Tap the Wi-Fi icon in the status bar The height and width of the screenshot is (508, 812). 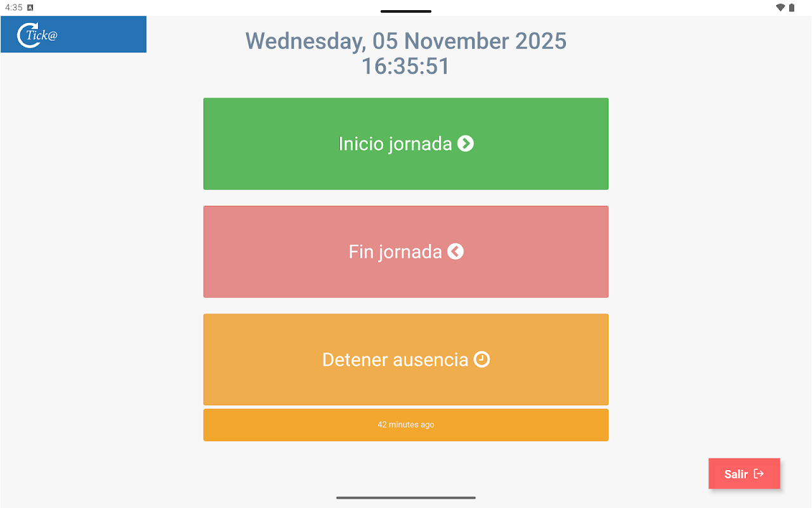(x=780, y=8)
